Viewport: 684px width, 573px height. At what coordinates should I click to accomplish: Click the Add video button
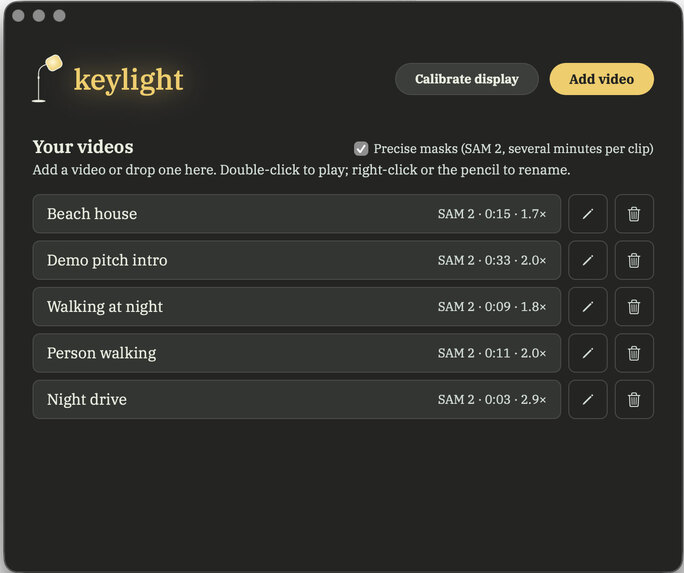coord(602,79)
